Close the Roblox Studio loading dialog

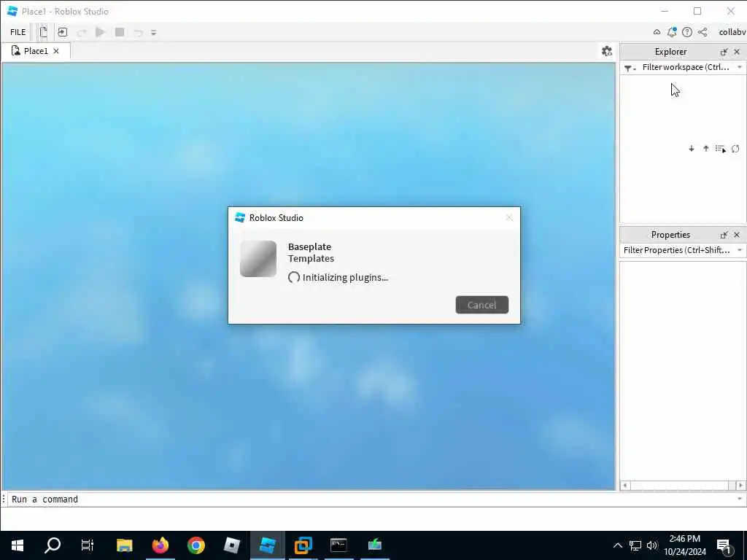[x=509, y=217]
